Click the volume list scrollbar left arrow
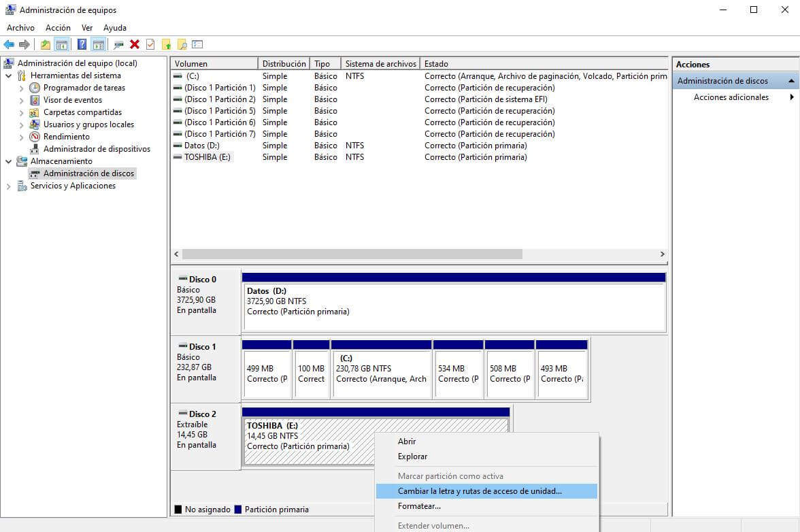The image size is (800, 532). pos(177,254)
